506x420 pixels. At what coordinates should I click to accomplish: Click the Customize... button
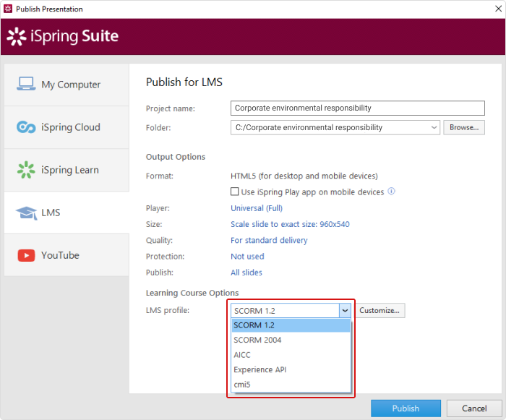(379, 311)
